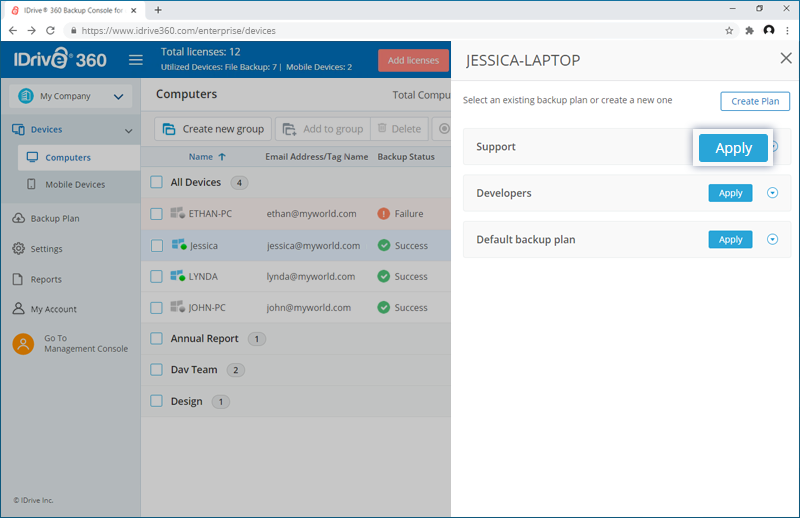800x518 pixels.
Task: Click the JOHN-PC Windows device icon
Action: pos(178,307)
